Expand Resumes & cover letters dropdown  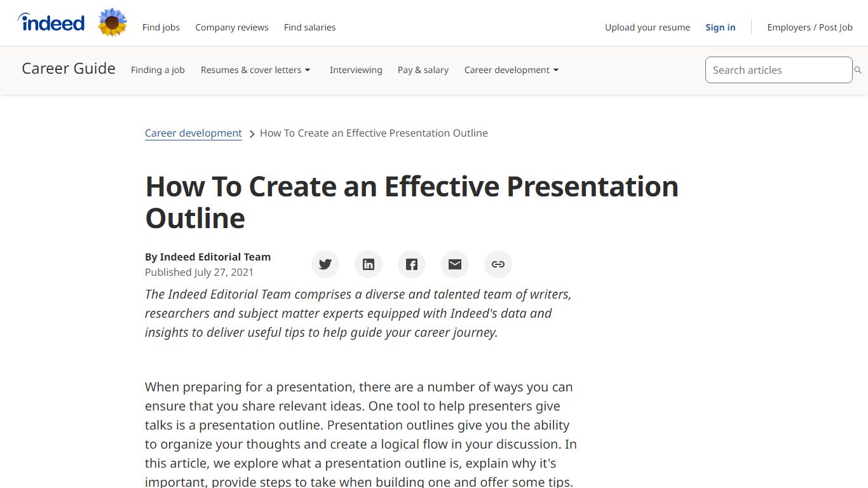click(255, 70)
